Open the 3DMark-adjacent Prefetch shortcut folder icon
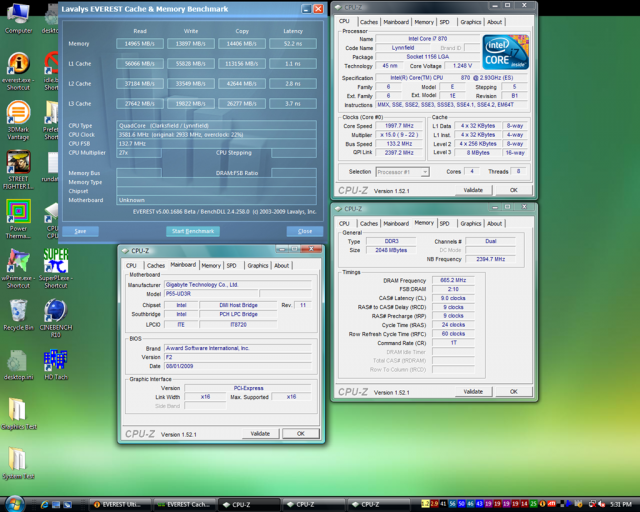The height and width of the screenshot is (512, 640). coord(52,120)
